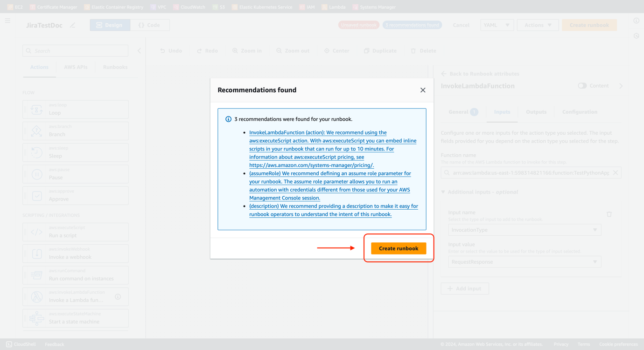Select the Actions tab in sidebar
The width and height of the screenshot is (644, 350).
39,67
